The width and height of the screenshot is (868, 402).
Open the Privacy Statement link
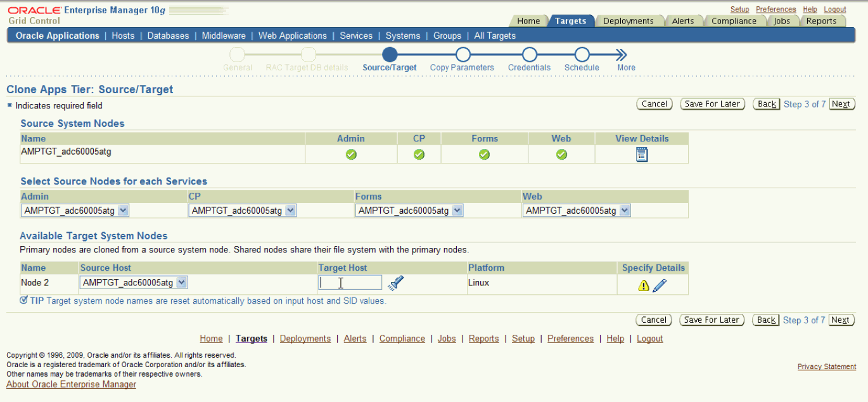827,366
